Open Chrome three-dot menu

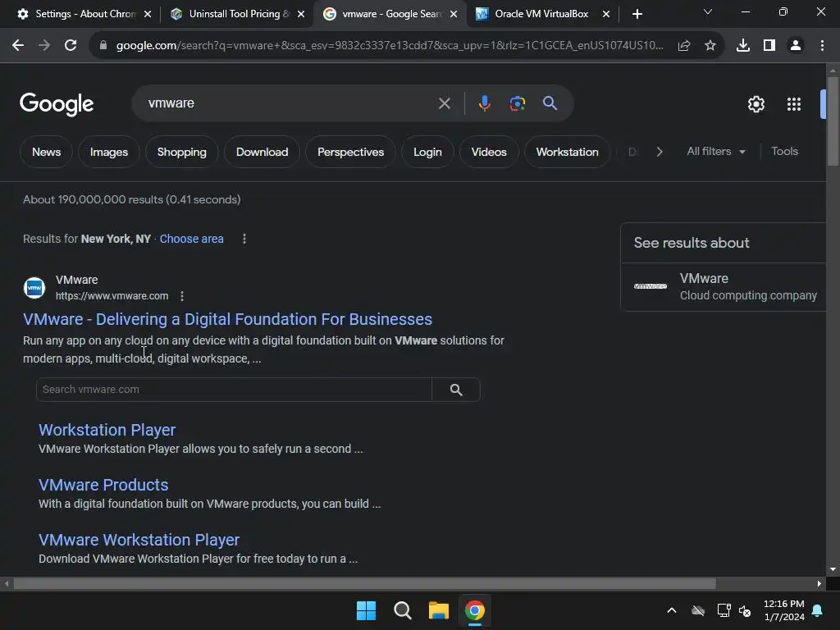point(822,46)
